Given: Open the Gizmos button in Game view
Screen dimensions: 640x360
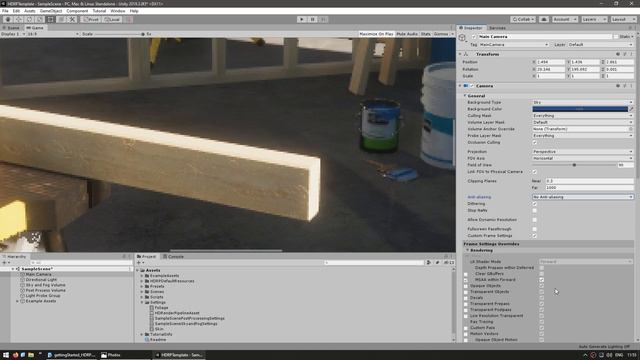Looking at the screenshot, I should tap(443, 34).
